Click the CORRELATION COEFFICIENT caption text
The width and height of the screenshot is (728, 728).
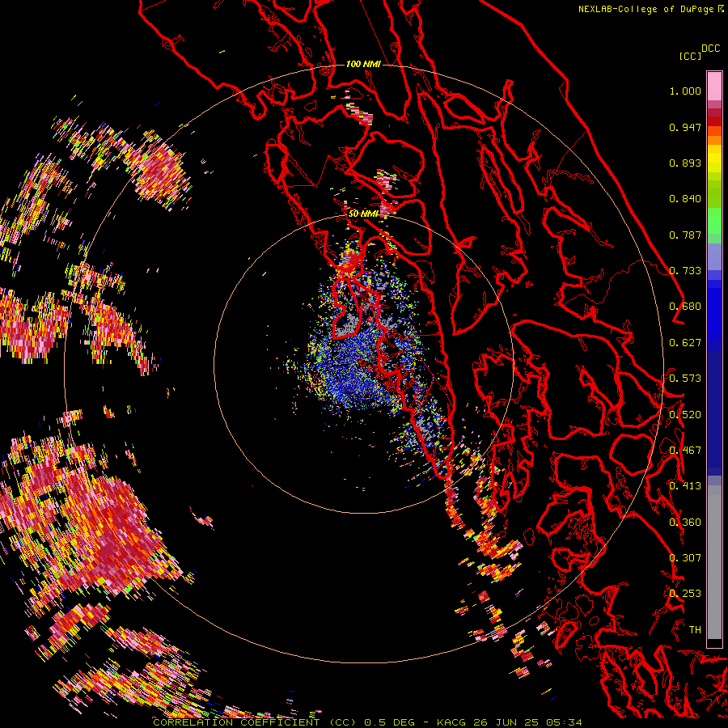pyautogui.click(x=236, y=722)
